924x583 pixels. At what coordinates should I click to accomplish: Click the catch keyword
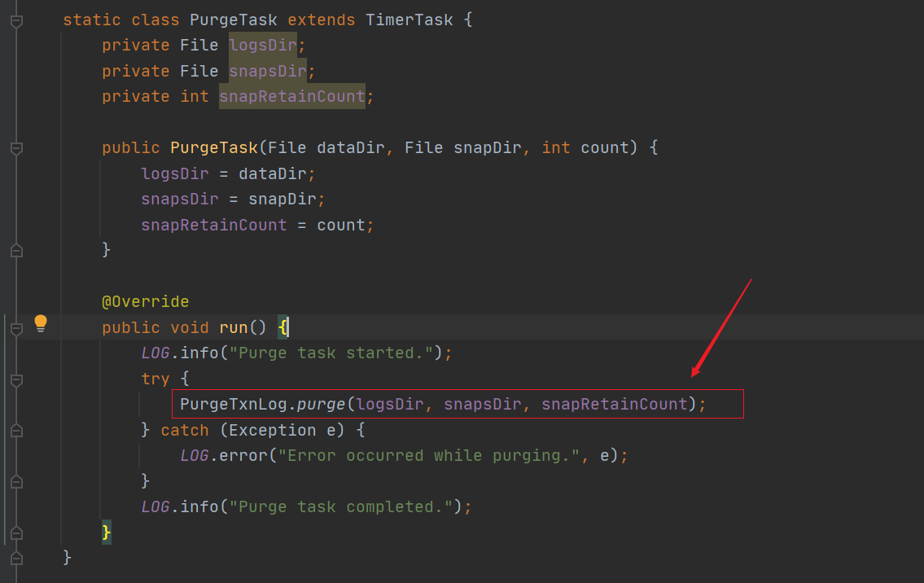(185, 430)
